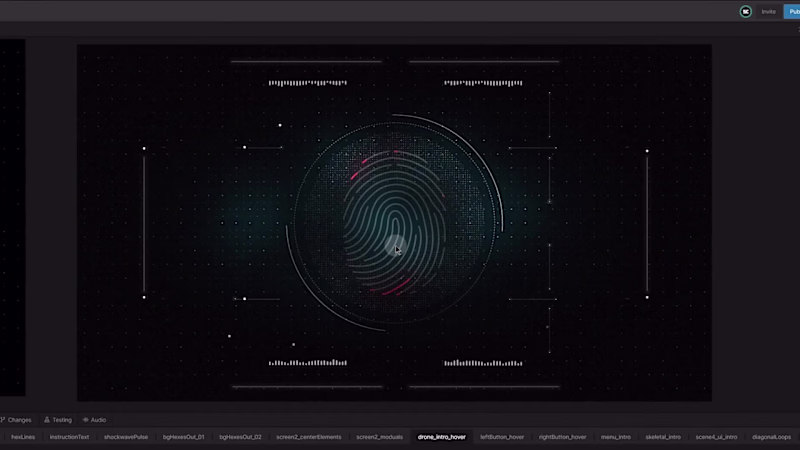The height and width of the screenshot is (450, 800).
Task: Open the skeletal_intro tab
Action: tap(663, 437)
